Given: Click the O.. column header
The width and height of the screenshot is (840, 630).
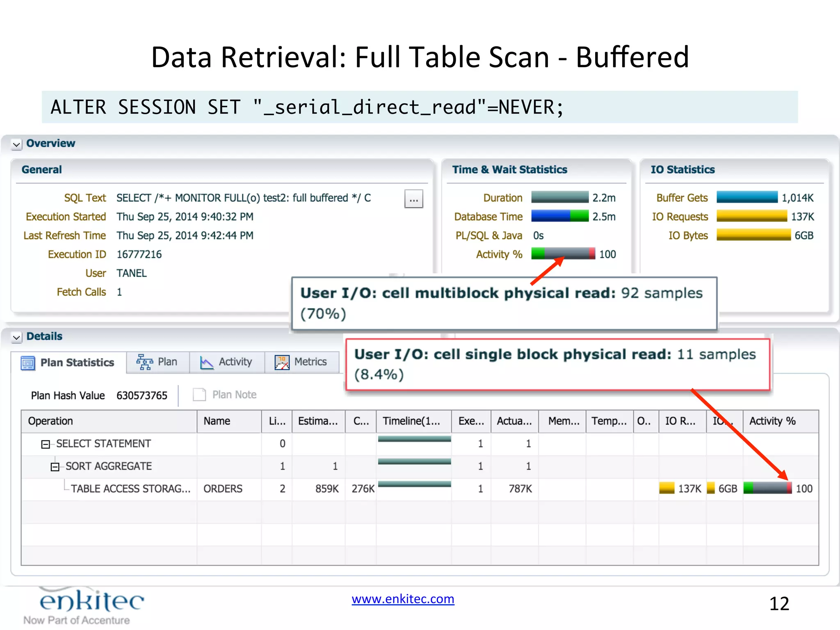Looking at the screenshot, I should (646, 421).
